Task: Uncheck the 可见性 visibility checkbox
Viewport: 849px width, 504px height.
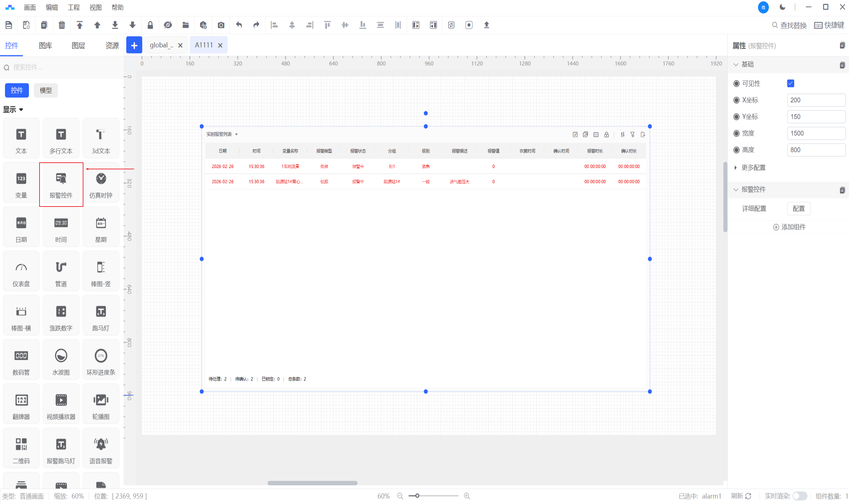Action: click(x=790, y=84)
